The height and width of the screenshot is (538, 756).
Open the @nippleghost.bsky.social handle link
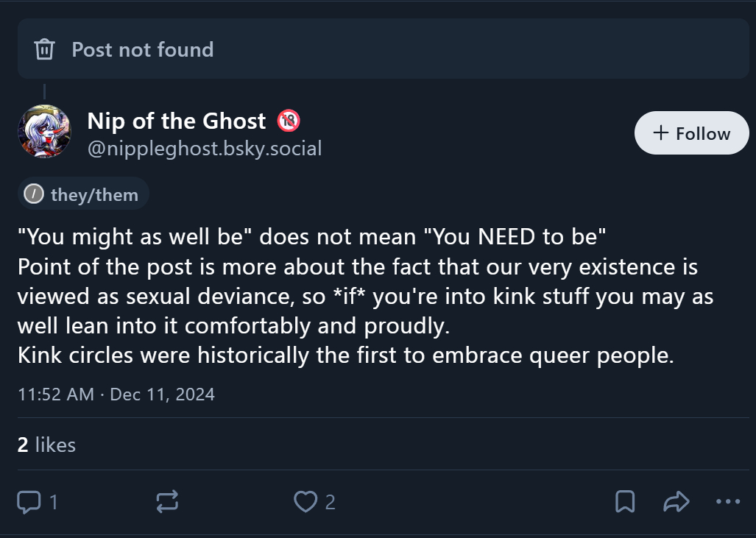205,149
